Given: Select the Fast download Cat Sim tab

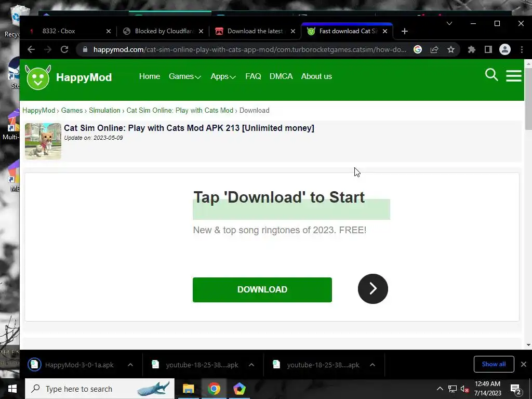Looking at the screenshot, I should pyautogui.click(x=348, y=31).
